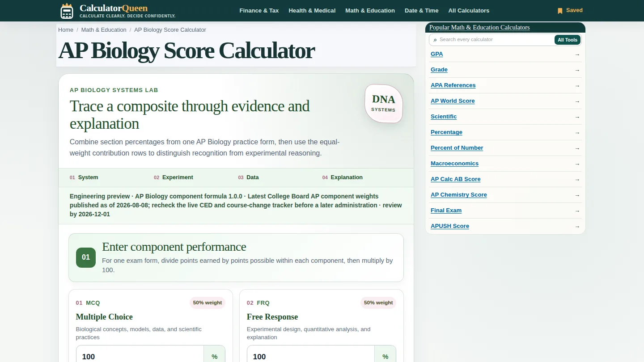
Task: Open the Finance & Tax menu
Action: pyautogui.click(x=259, y=11)
